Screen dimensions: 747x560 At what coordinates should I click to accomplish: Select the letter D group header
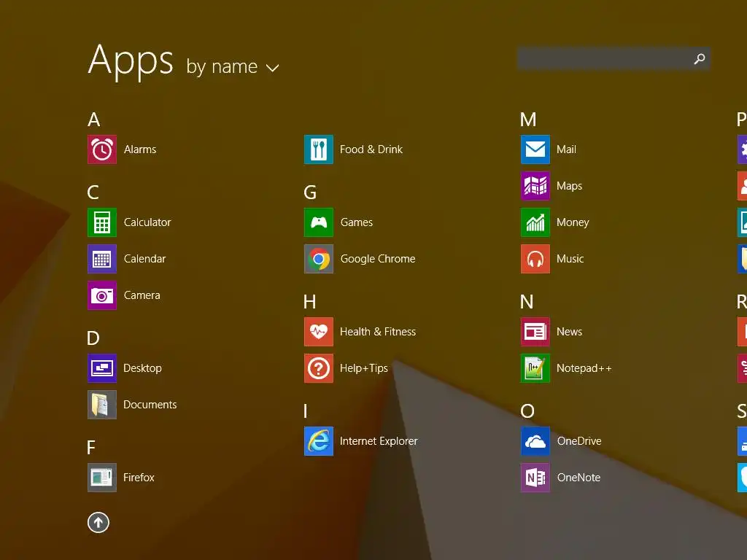tap(93, 338)
